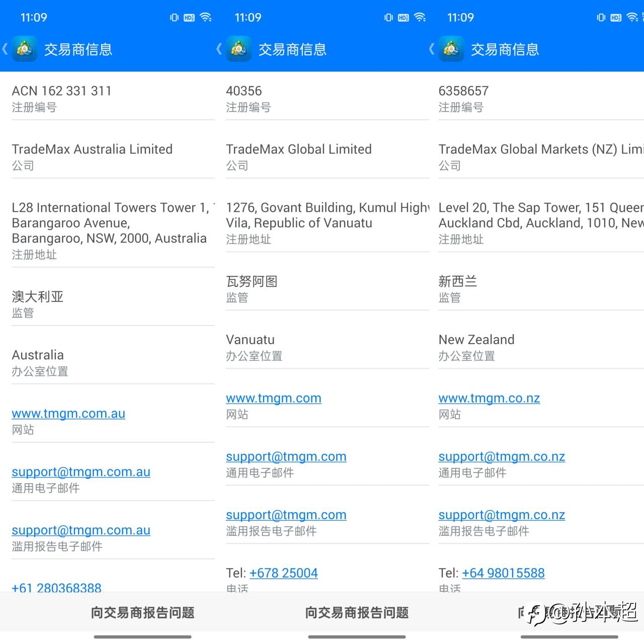Tap clock 11:09 in right status bar
Viewport: 644px width, 644px height.
pos(460,18)
